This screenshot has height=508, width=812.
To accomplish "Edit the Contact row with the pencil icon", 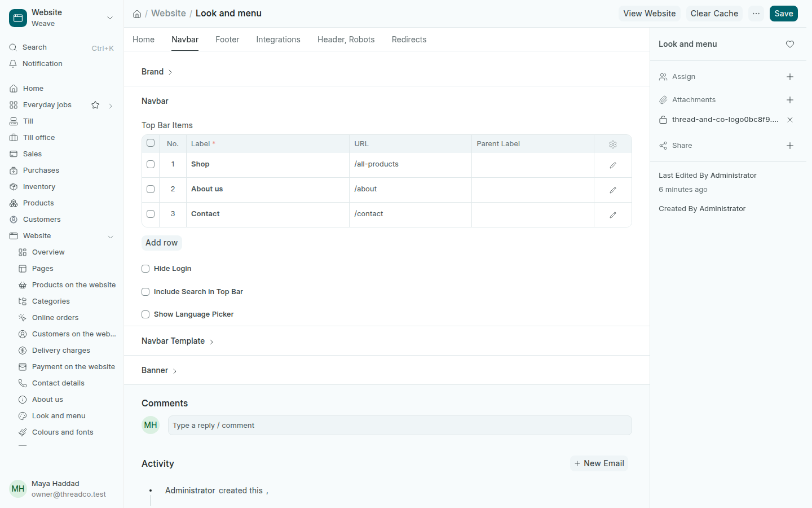I will point(613,215).
